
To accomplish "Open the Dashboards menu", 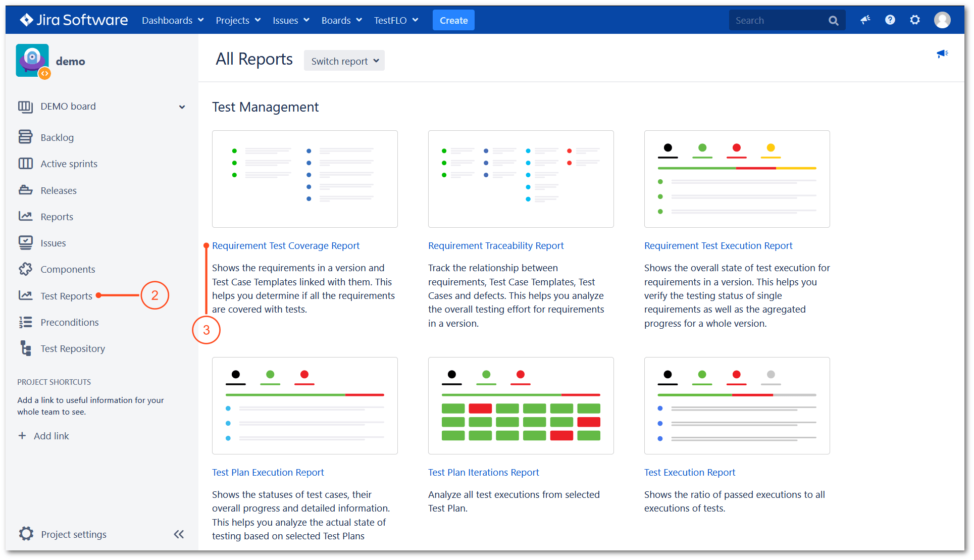I will 173,20.
